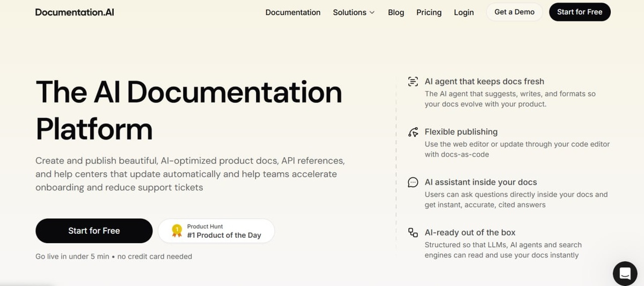Click the AI-ready out of the box icon

pos(413,232)
